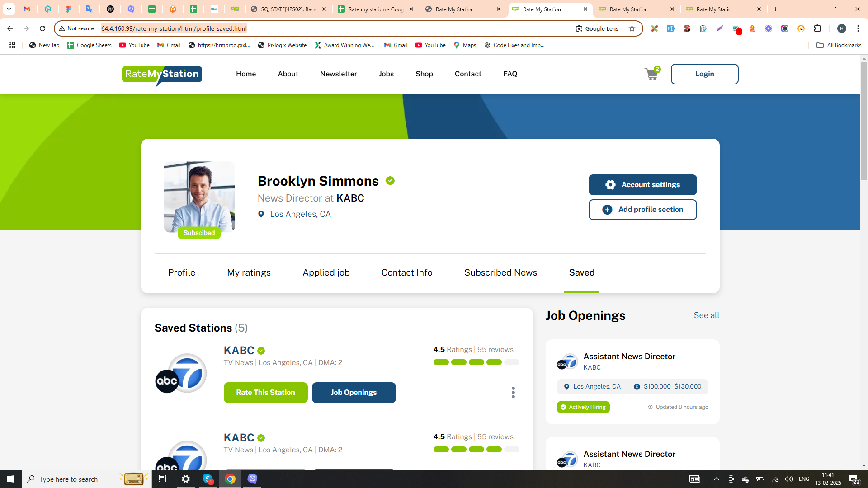Open the About page

coord(288,74)
